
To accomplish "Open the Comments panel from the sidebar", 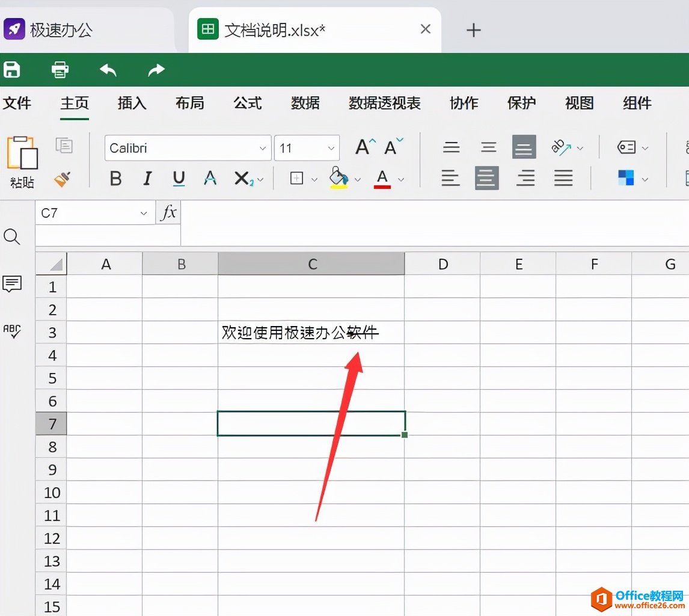I will (x=13, y=285).
